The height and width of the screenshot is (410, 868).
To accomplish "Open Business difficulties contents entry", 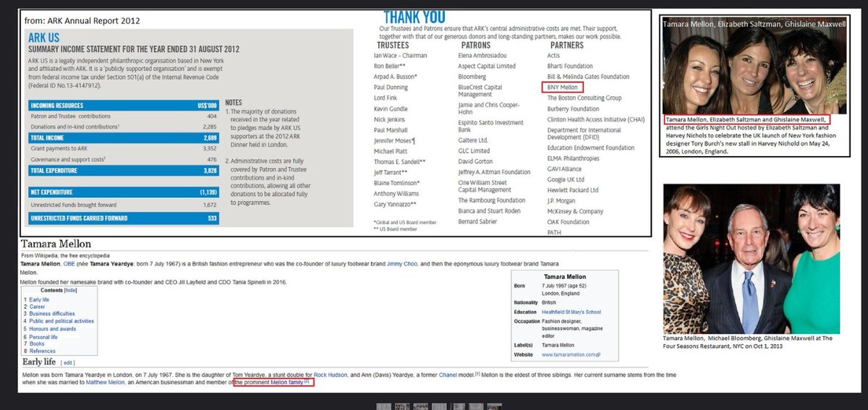I will (52, 314).
